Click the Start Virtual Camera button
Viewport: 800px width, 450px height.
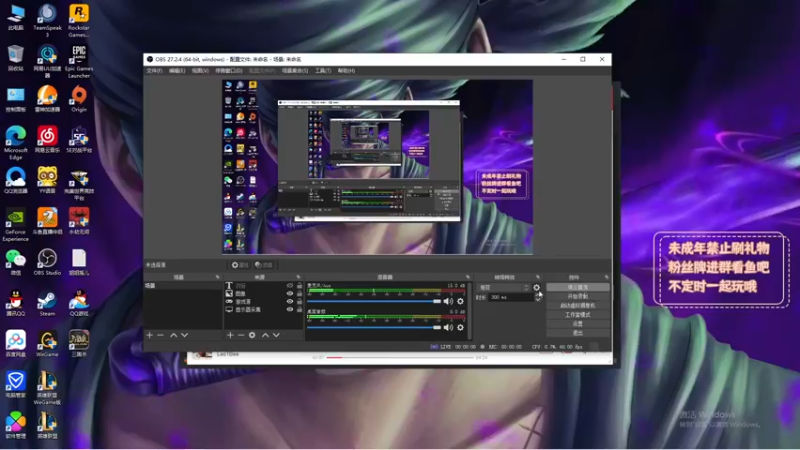(x=578, y=306)
